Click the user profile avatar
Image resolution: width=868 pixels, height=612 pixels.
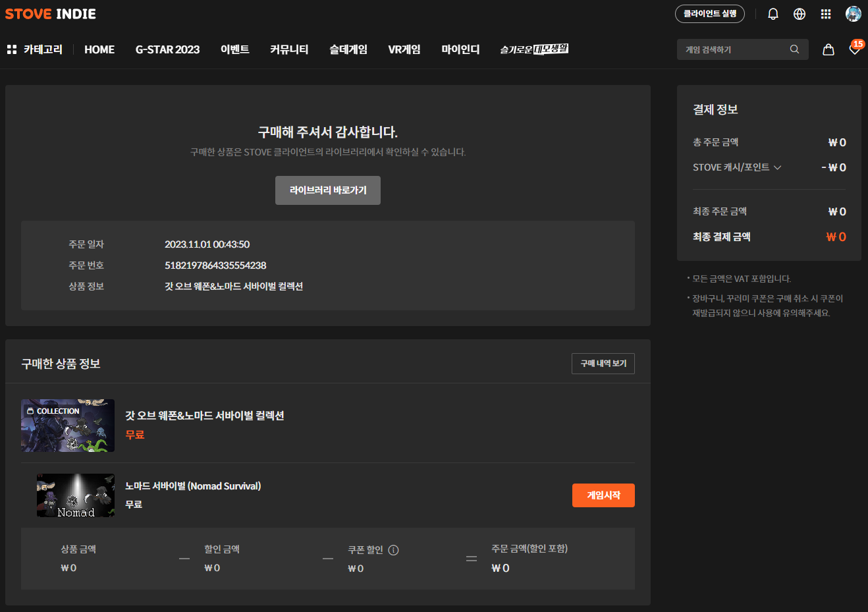coord(854,14)
